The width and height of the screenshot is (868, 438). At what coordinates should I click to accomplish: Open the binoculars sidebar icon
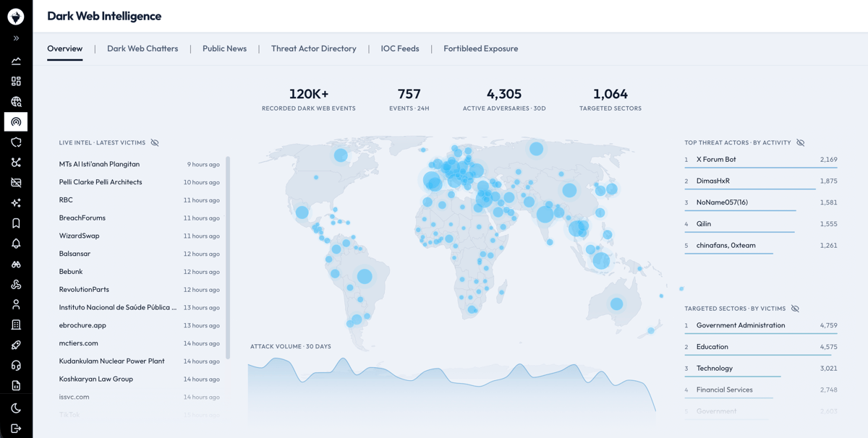click(16, 264)
